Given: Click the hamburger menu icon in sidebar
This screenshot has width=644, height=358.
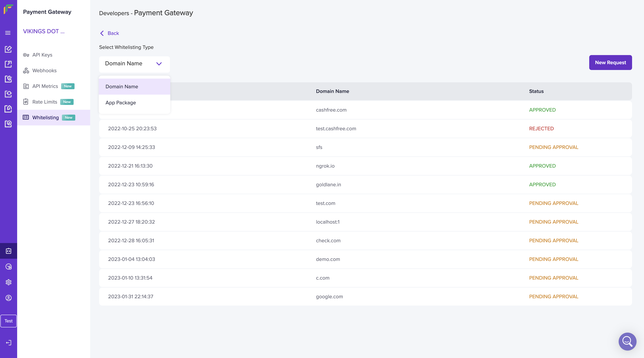Looking at the screenshot, I should click(x=8, y=33).
